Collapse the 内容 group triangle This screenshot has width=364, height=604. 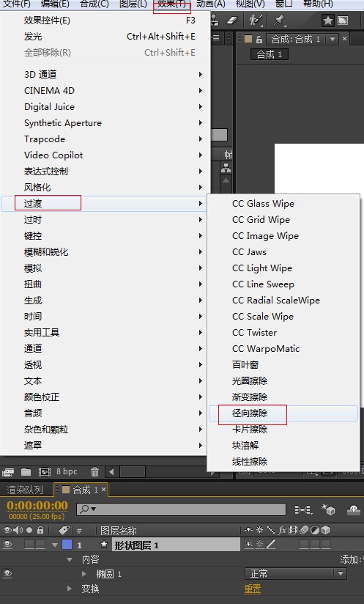70,559
